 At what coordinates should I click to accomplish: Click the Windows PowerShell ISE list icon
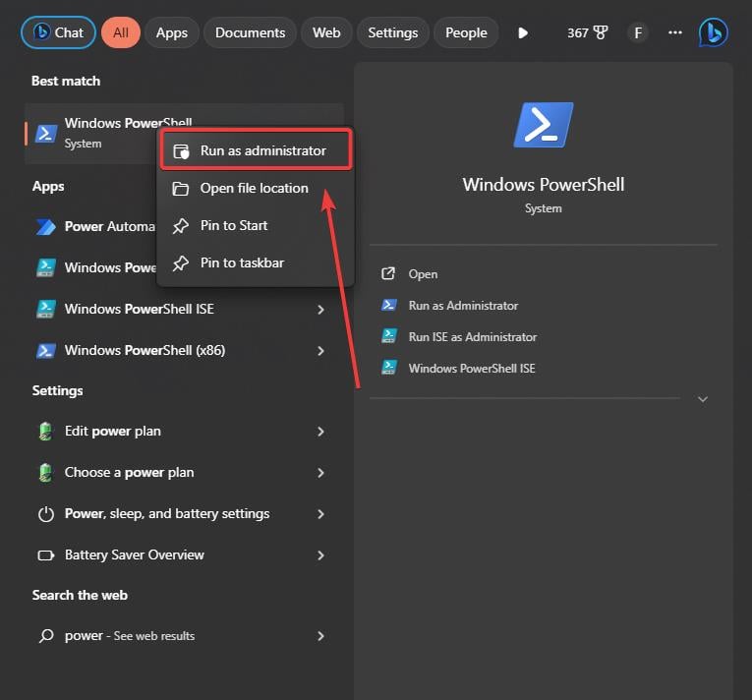[46, 309]
